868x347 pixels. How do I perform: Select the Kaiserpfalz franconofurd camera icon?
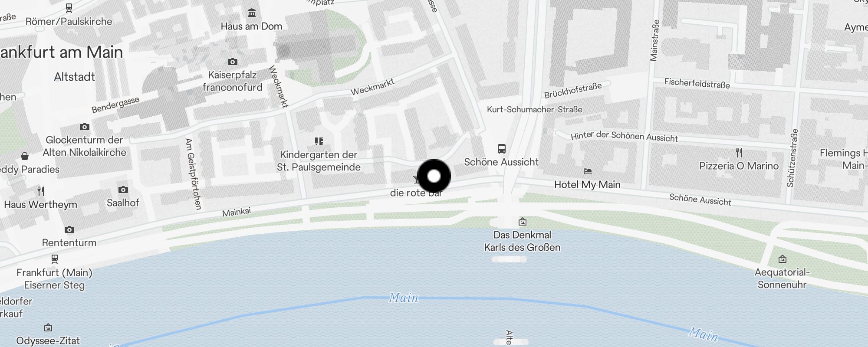(233, 62)
